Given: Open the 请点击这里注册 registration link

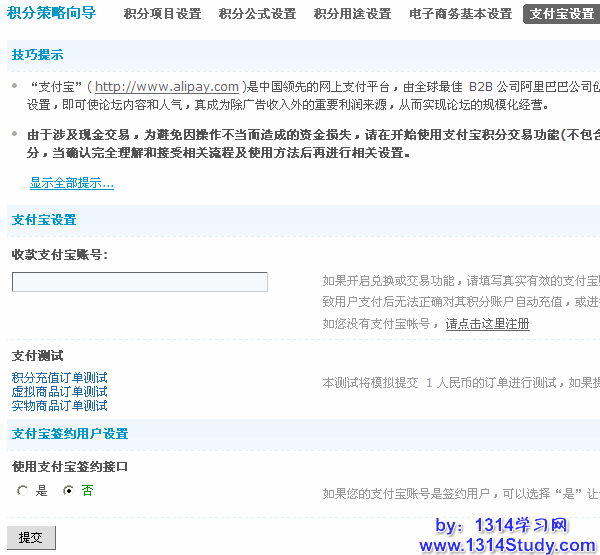Looking at the screenshot, I should pos(487,324).
